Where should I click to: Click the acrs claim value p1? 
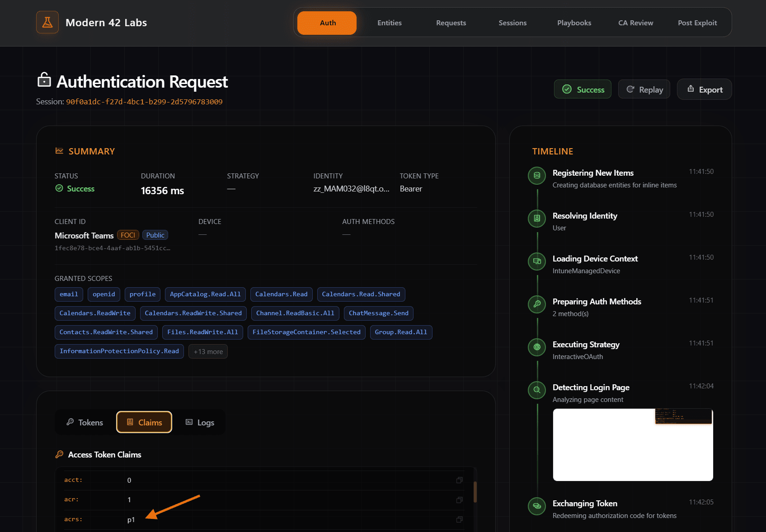point(131,520)
